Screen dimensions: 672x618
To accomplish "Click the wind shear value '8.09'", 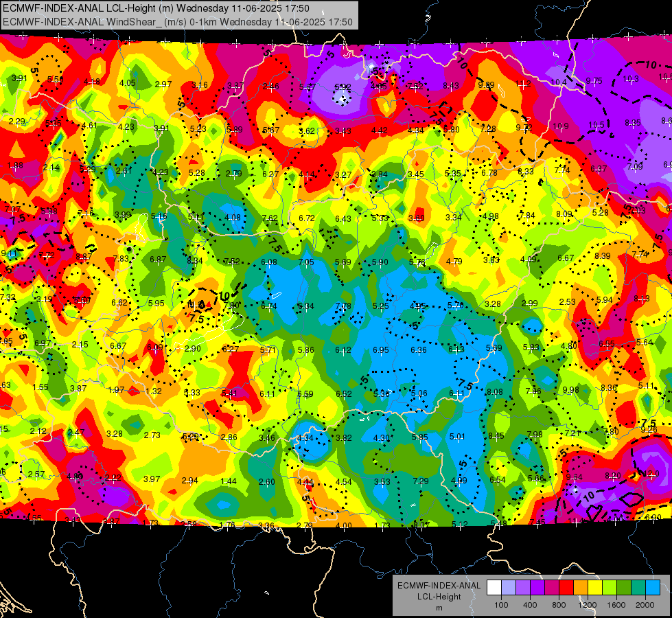I will coord(564,214).
